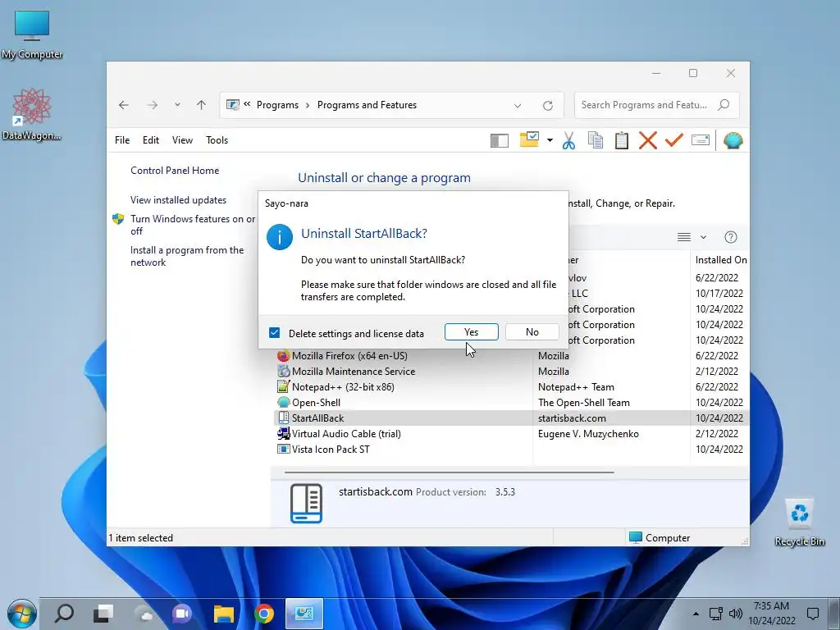Toggle the preview pane toolbar icon

pyautogui.click(x=500, y=140)
